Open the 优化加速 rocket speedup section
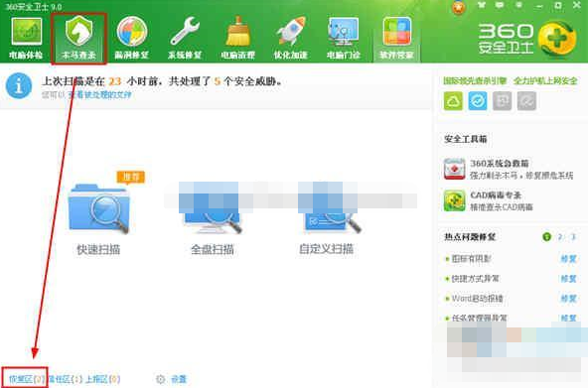Viewport: 588px width, 388px height. [x=291, y=38]
